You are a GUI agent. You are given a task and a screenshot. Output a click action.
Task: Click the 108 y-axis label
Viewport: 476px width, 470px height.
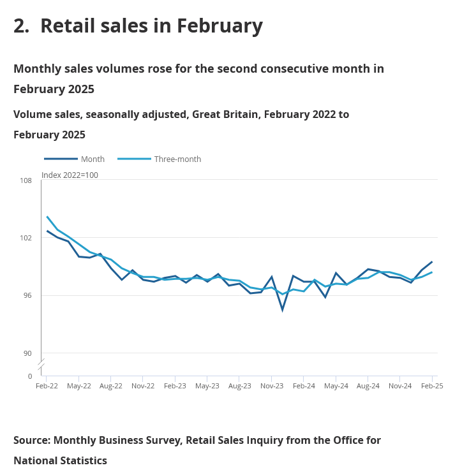(x=26, y=180)
